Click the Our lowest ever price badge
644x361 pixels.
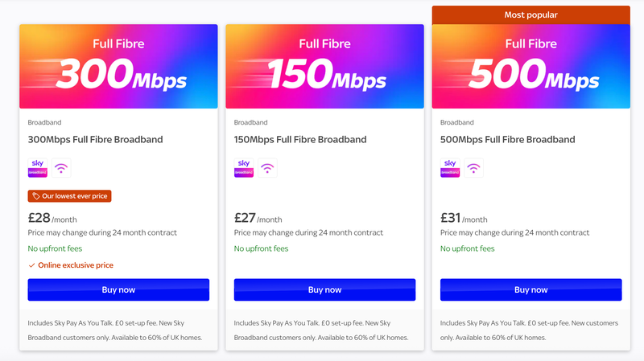click(x=70, y=195)
